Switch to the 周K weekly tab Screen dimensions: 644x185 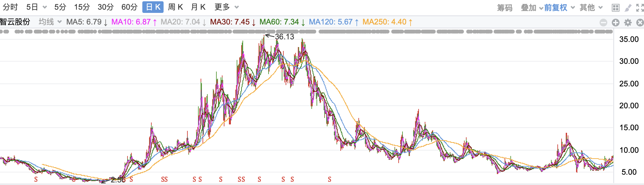175,7
